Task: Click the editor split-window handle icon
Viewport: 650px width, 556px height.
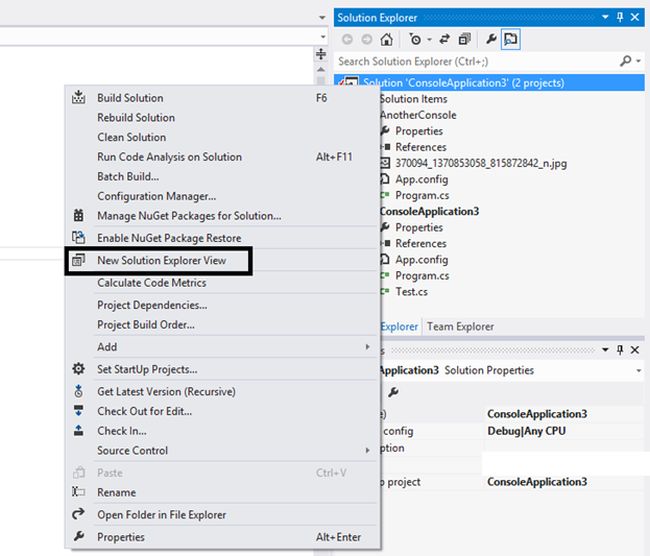Action: [x=321, y=54]
